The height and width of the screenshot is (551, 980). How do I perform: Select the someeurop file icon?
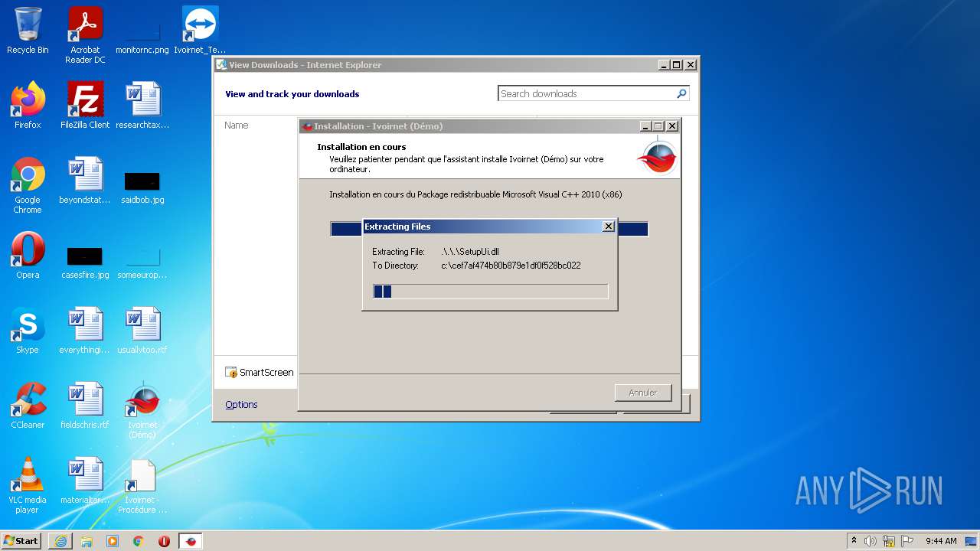tap(142, 262)
